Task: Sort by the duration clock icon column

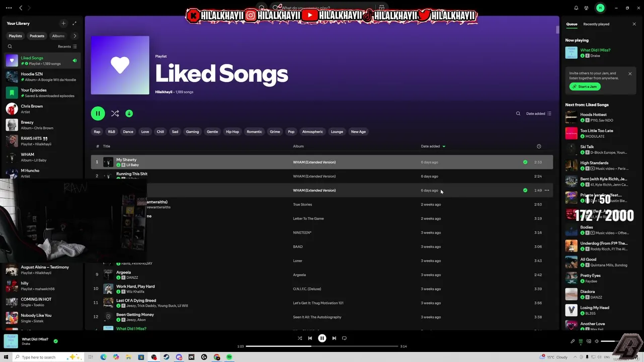Action: pos(539,146)
